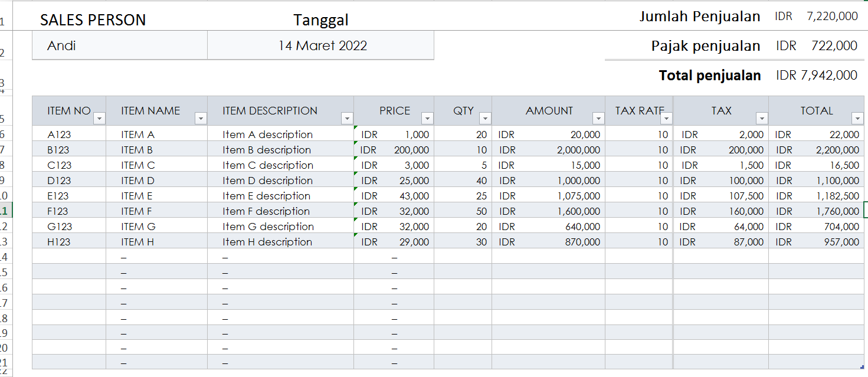Open the ITEM NAME column filter
Viewport: 868px width, 377px height.
point(201,118)
